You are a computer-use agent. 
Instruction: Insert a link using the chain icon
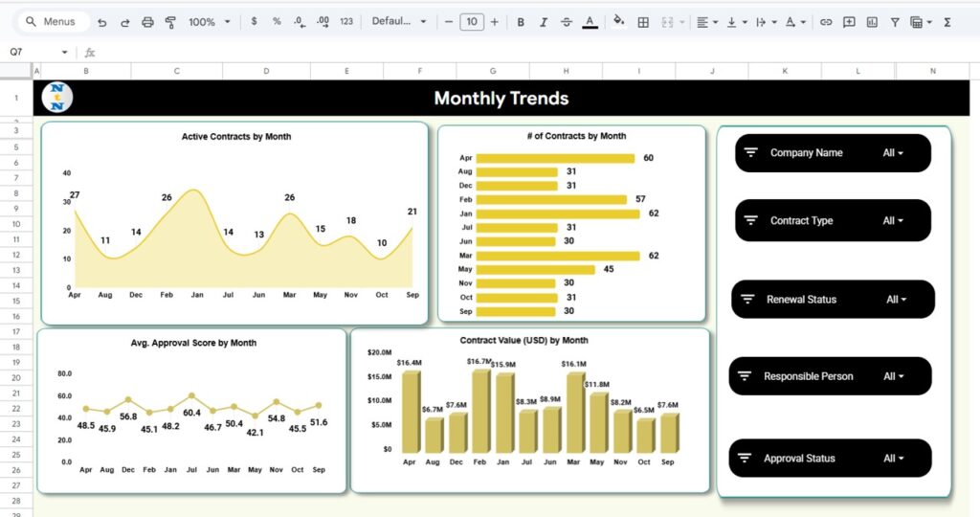click(x=826, y=22)
